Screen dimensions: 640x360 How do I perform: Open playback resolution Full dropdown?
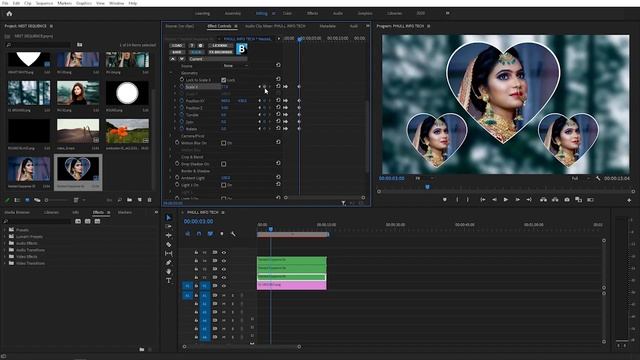click(x=581, y=178)
